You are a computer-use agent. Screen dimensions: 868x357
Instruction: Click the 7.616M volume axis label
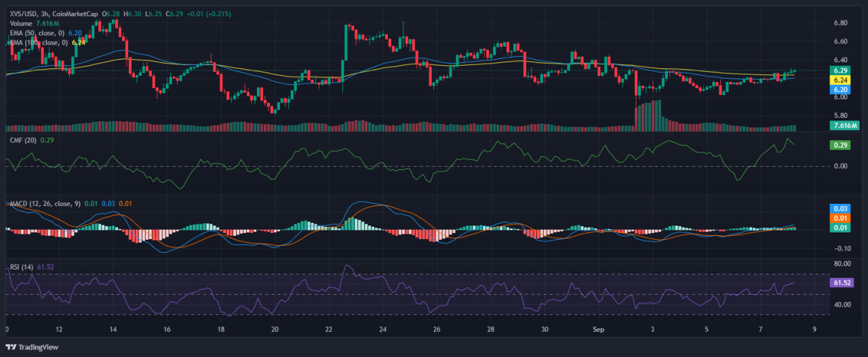[x=844, y=125]
